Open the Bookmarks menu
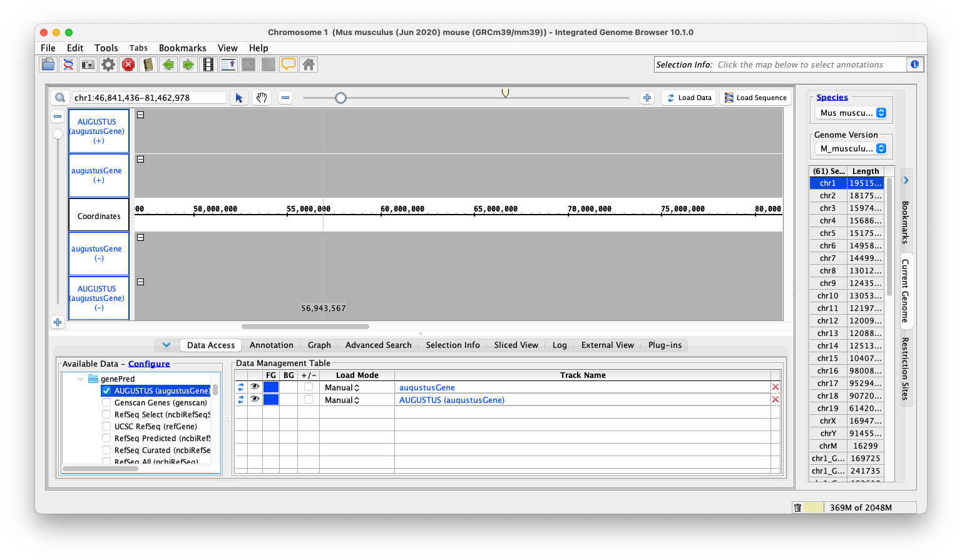 (182, 48)
